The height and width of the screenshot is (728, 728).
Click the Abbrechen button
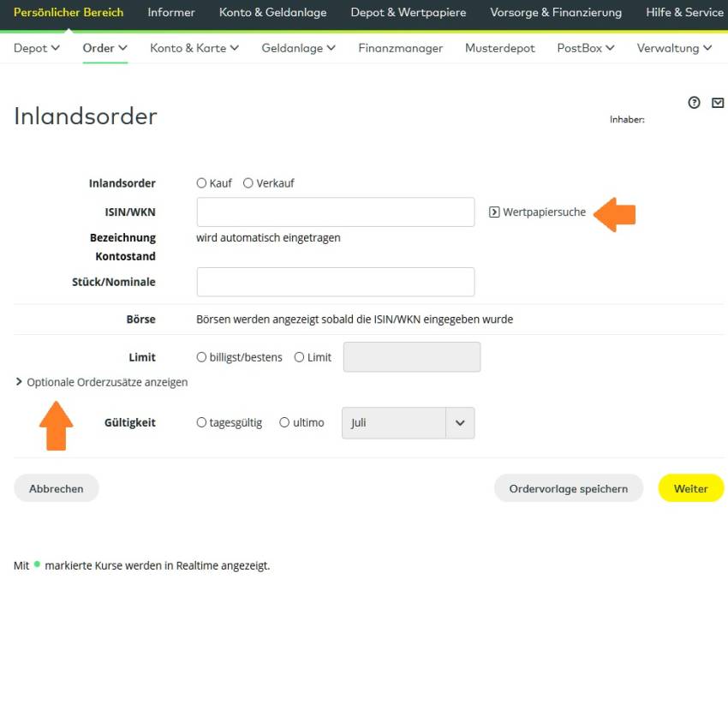pos(57,488)
